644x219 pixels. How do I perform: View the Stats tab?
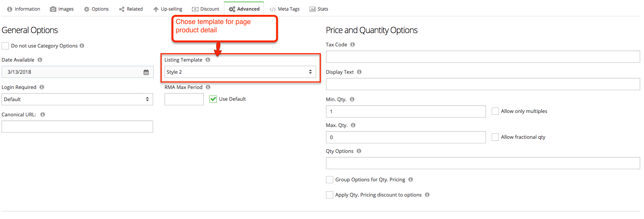click(x=319, y=9)
